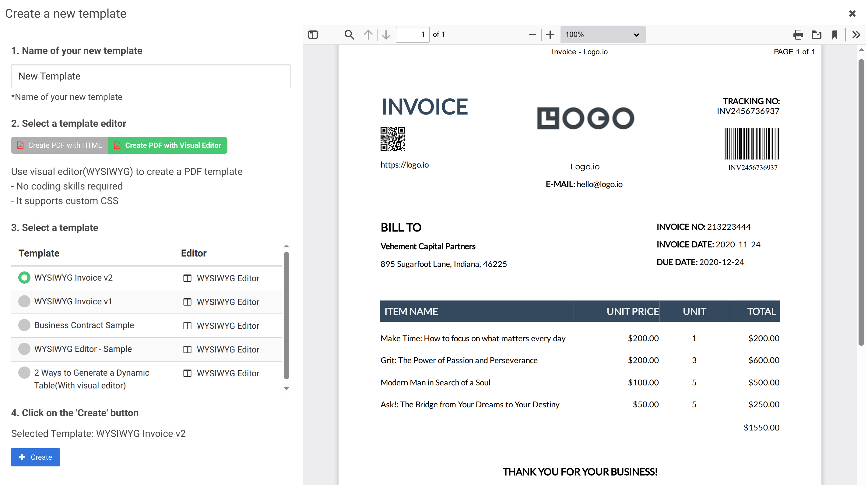
Task: Go to previous page with up arrow
Action: click(368, 34)
